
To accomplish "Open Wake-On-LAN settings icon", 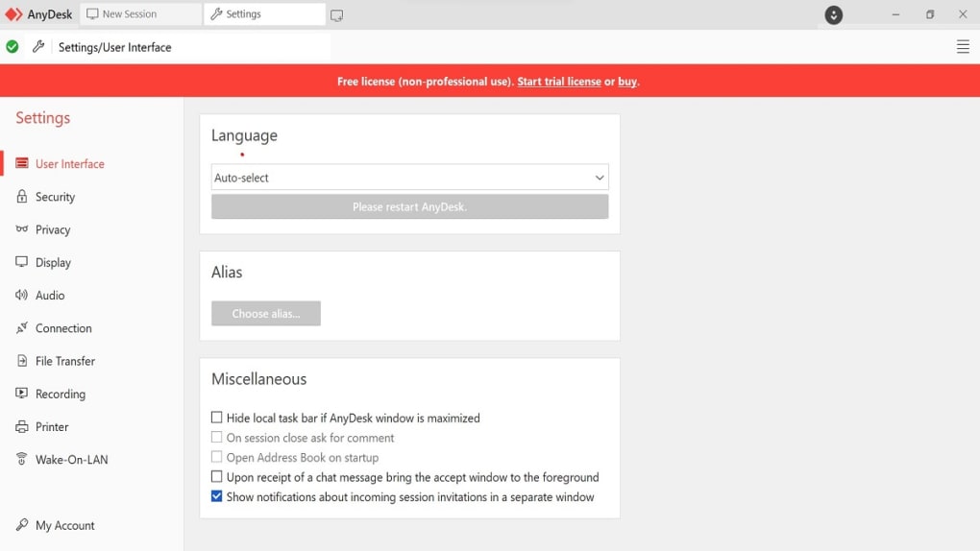I will 22,459.
